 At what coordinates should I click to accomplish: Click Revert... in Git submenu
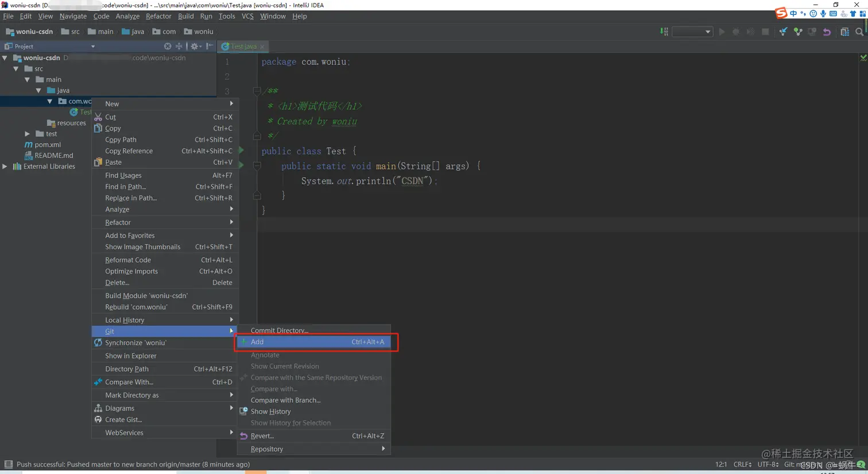(314, 436)
